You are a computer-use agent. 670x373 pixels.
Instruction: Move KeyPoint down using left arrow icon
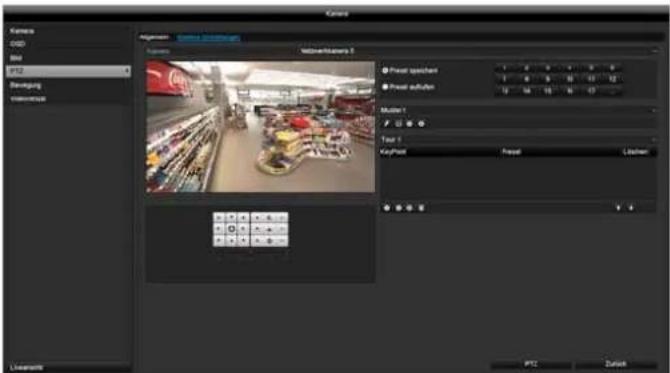tap(618, 208)
